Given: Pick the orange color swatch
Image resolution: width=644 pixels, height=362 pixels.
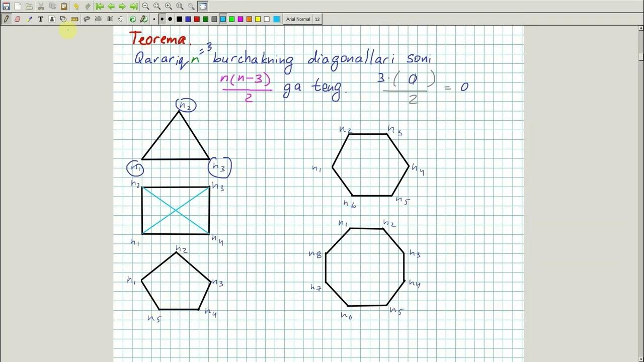Looking at the screenshot, I should (x=249, y=19).
